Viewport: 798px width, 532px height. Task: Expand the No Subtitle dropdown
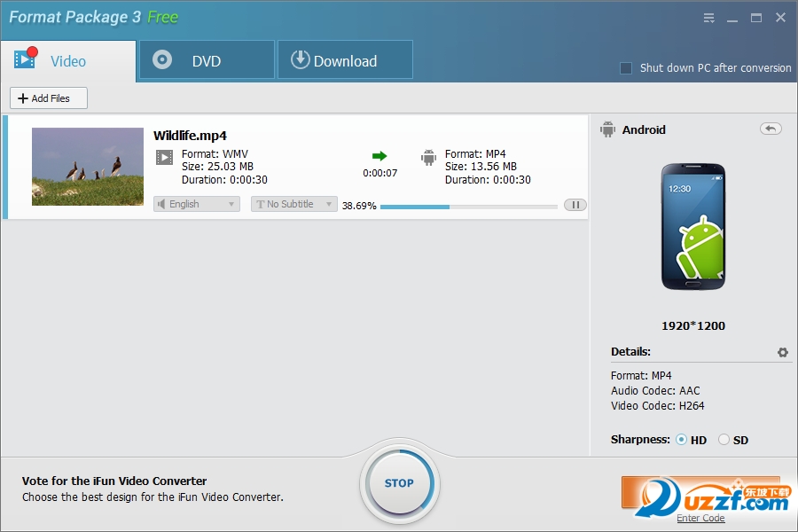(293, 204)
